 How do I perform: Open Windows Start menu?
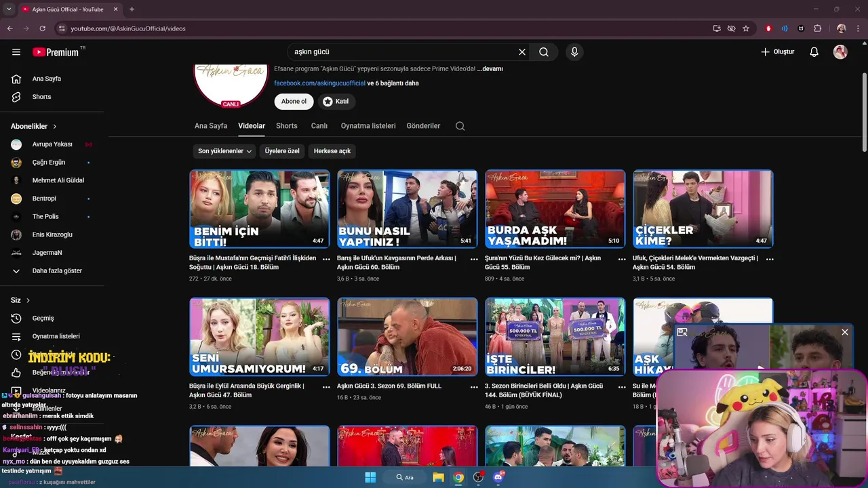click(x=370, y=477)
